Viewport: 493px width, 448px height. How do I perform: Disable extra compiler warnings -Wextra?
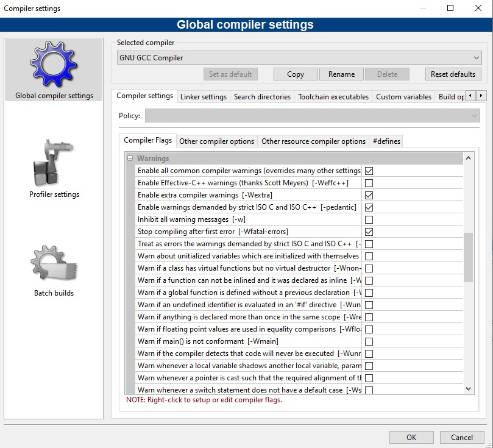369,195
